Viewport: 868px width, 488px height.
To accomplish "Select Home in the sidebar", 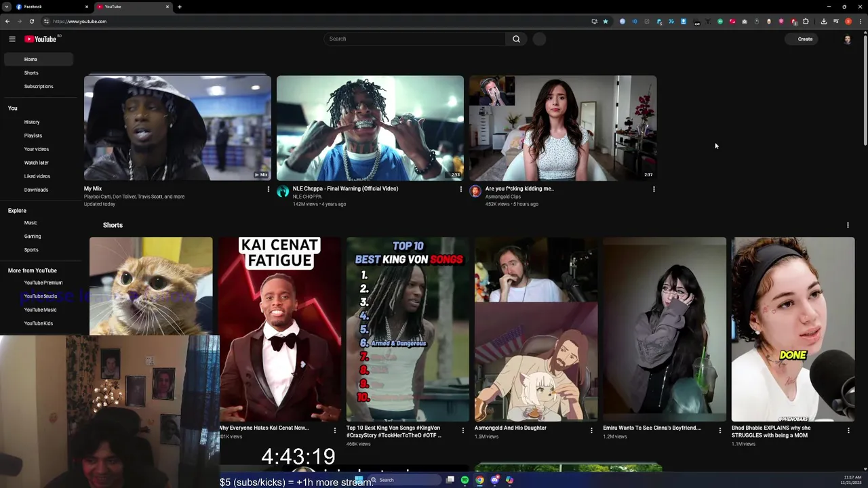I will [x=38, y=60].
